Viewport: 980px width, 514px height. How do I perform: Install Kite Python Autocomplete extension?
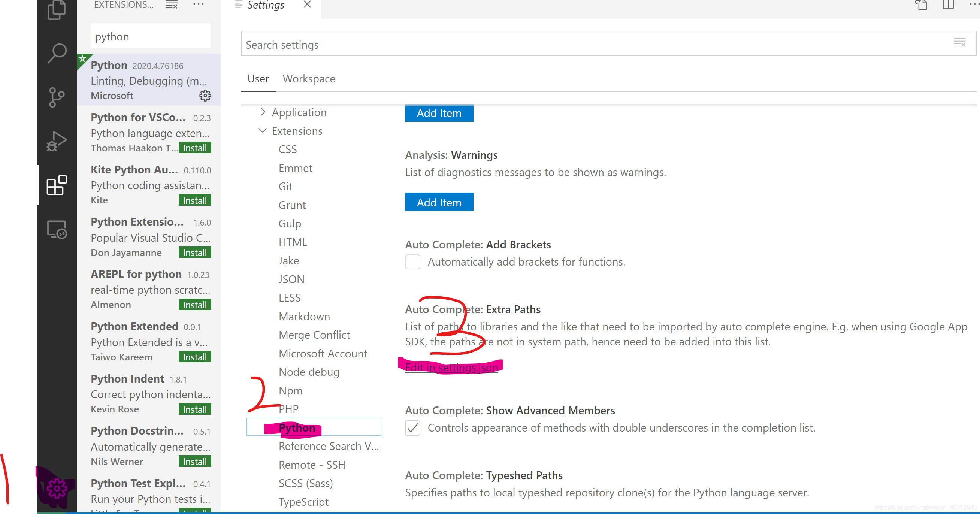(x=195, y=200)
